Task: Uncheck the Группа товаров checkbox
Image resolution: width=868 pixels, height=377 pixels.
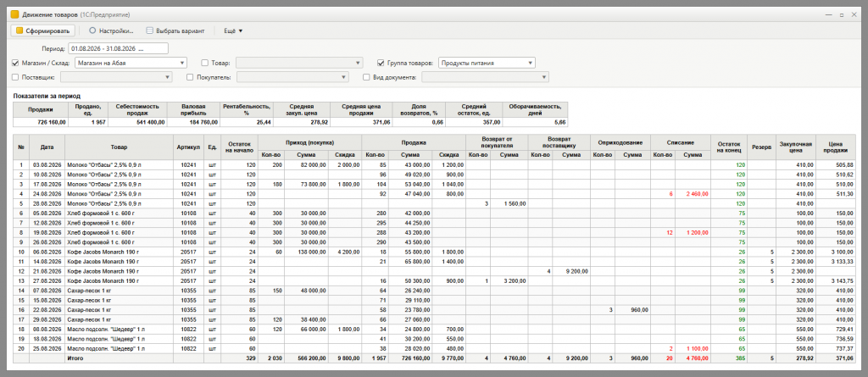Action: click(x=381, y=63)
